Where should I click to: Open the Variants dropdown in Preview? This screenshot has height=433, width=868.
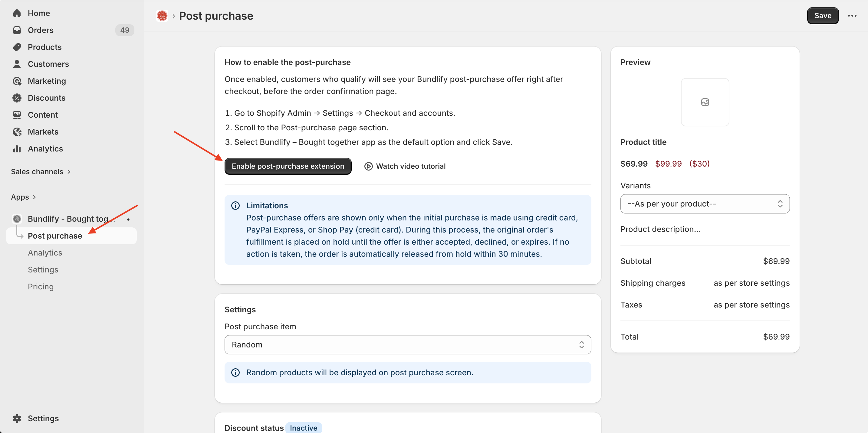[x=705, y=204]
